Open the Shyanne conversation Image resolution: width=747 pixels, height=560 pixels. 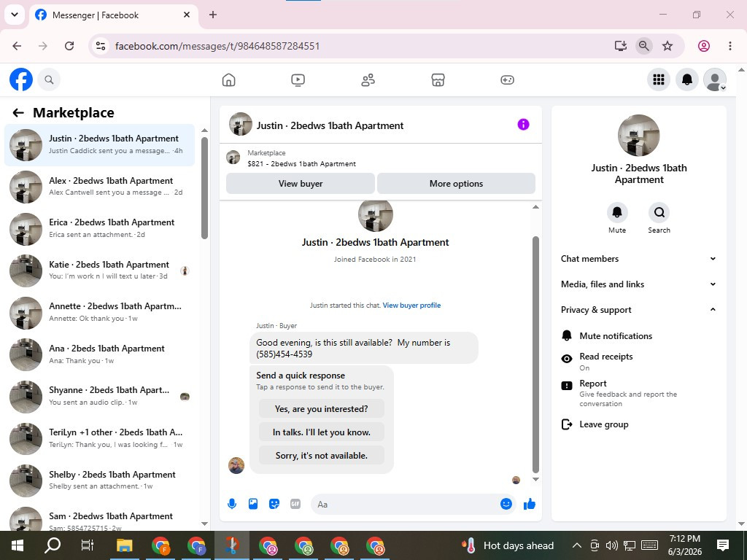point(99,396)
